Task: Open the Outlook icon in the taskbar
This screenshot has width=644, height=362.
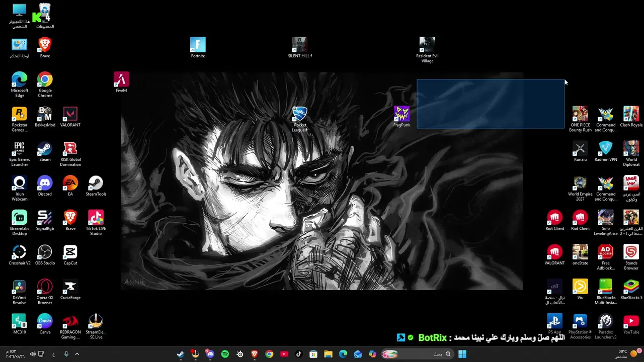Action: pos(358,354)
